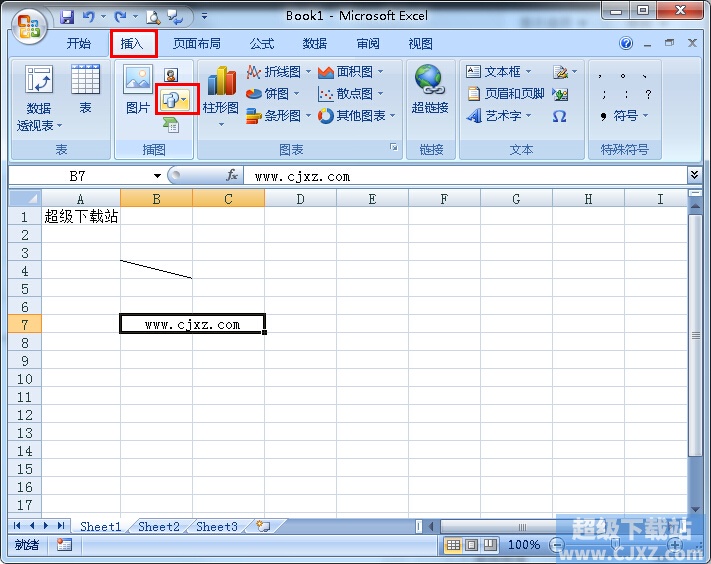Switch to the 数据 ribbon tab

315,44
